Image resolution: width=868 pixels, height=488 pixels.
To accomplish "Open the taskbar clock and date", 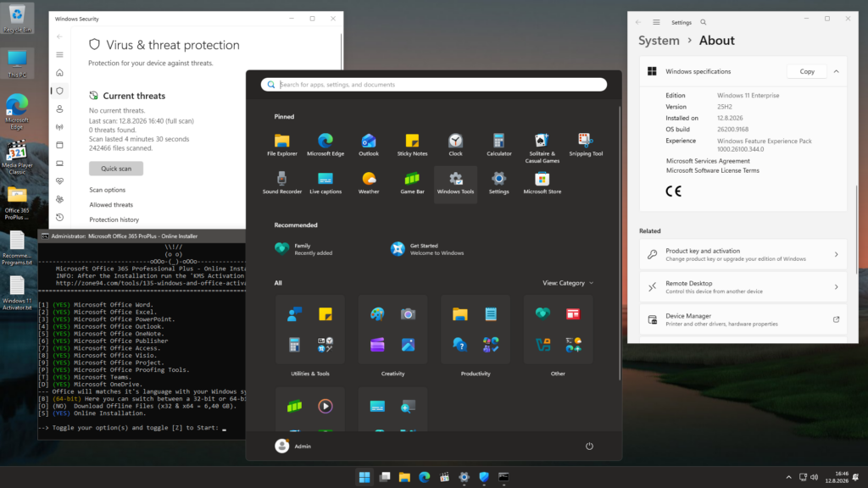I will pos(837,477).
